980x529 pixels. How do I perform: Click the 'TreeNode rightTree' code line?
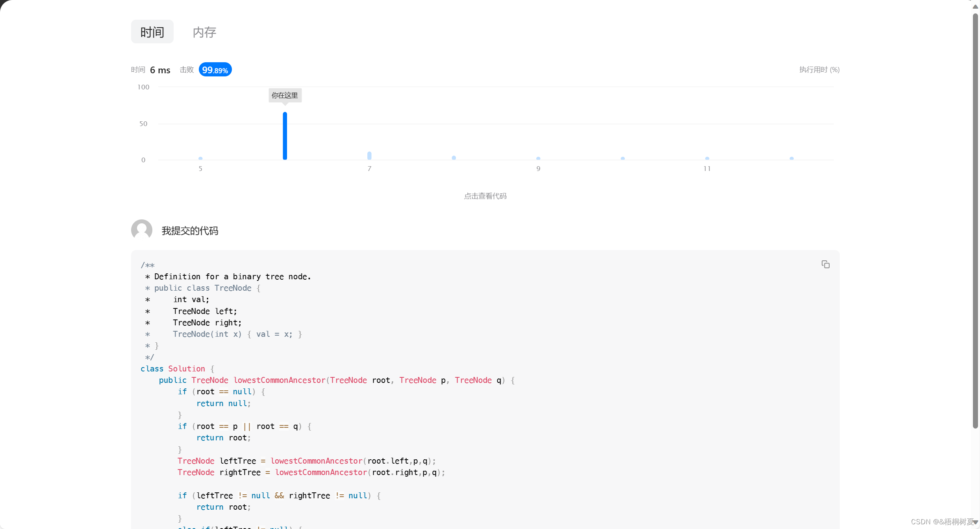click(311, 472)
